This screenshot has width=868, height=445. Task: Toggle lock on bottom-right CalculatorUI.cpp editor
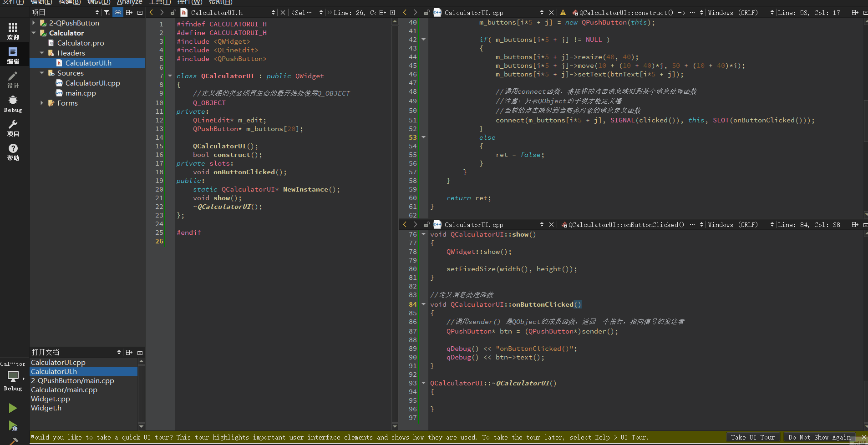coord(426,225)
